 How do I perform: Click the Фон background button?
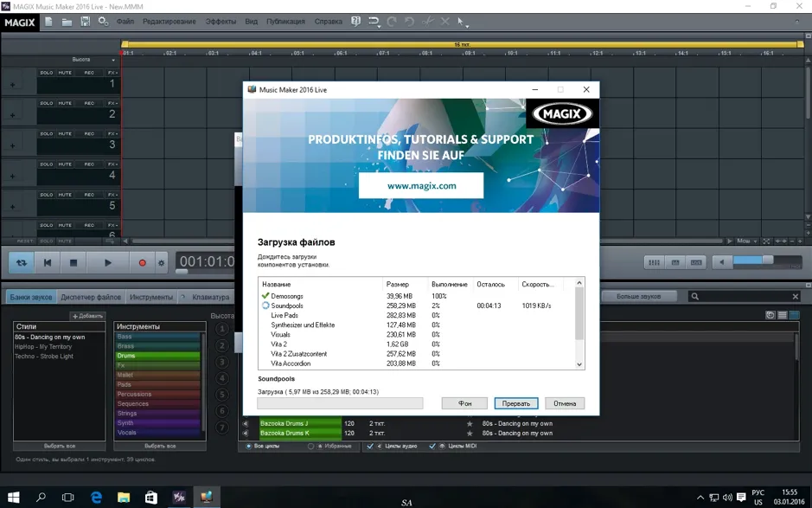(464, 403)
